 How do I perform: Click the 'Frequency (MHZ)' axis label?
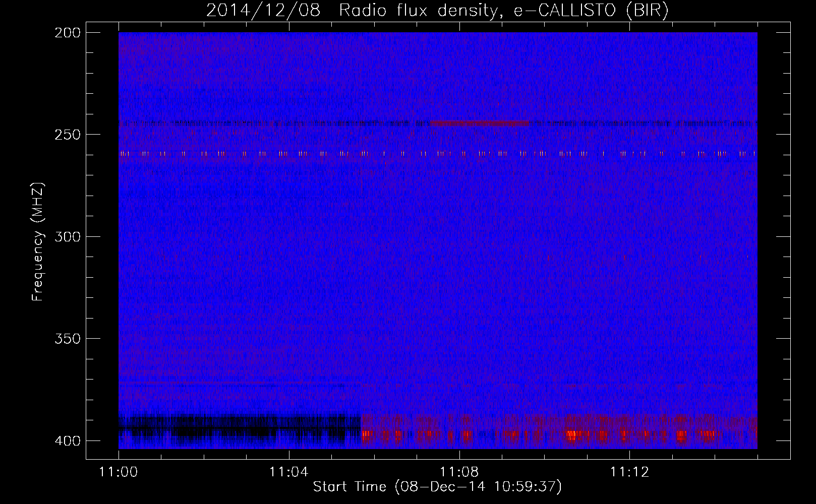coord(38,241)
